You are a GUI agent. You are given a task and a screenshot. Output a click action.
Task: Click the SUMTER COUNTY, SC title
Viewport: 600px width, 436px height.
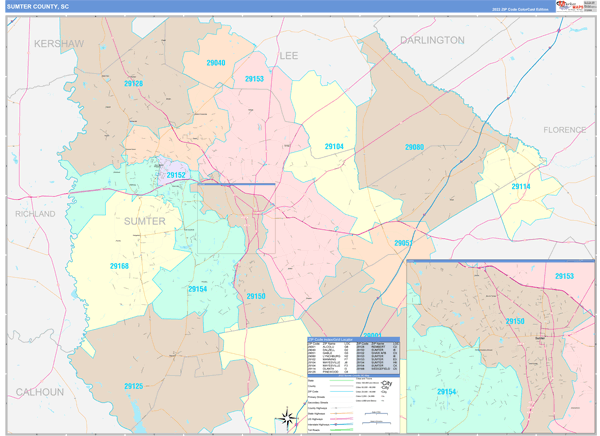[x=40, y=6]
